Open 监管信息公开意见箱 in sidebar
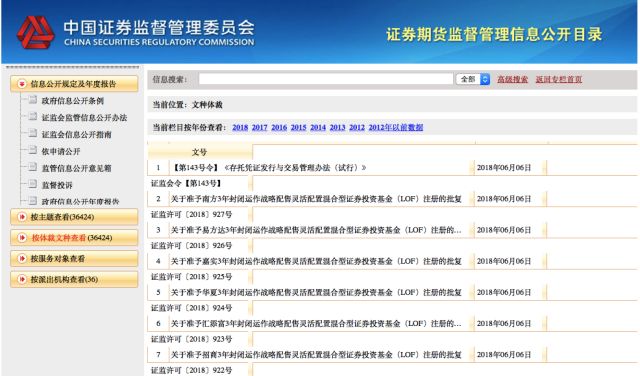The image size is (640, 376). tap(76, 168)
